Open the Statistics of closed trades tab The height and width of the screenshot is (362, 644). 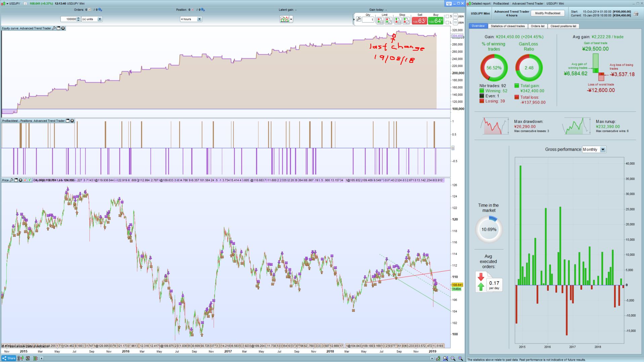click(508, 26)
